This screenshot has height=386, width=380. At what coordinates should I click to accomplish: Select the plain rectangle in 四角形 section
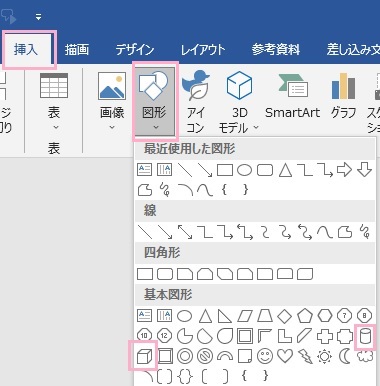(145, 274)
